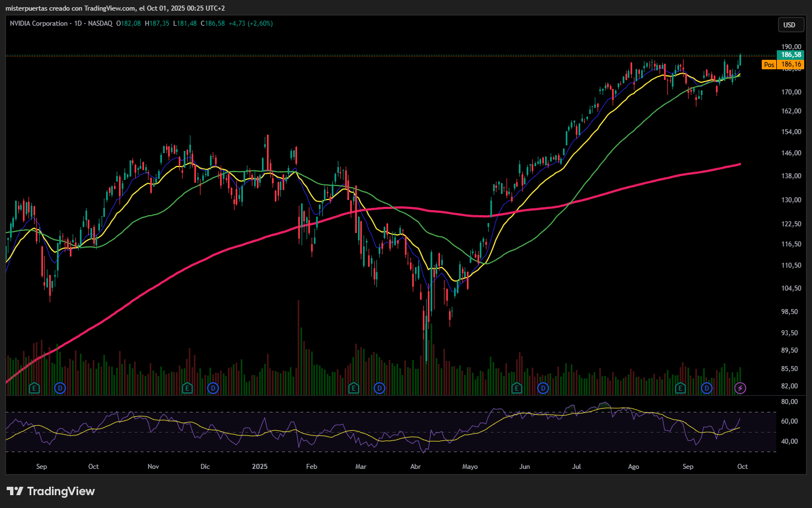The image size is (812, 508).
Task: Click the orange Pos position tag
Action: (x=769, y=65)
